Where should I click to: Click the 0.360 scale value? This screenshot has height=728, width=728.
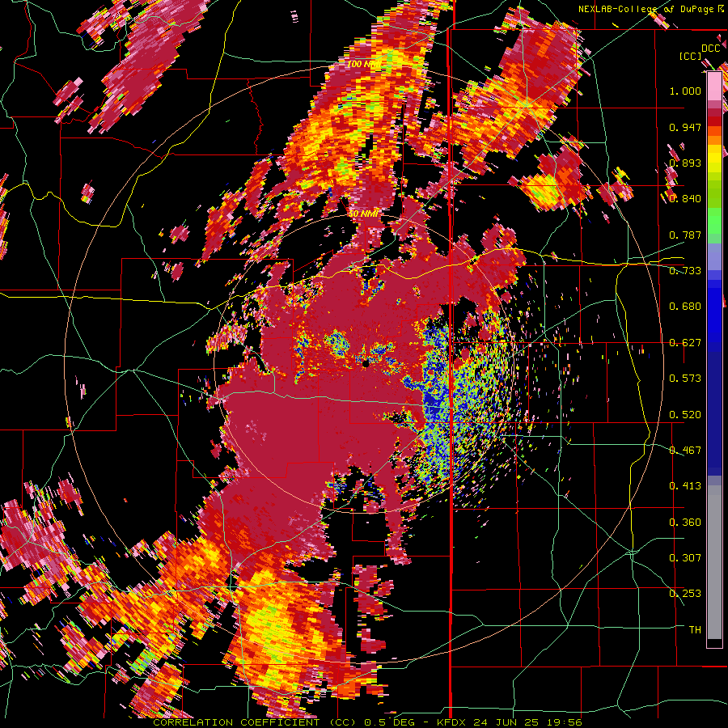[x=685, y=523]
